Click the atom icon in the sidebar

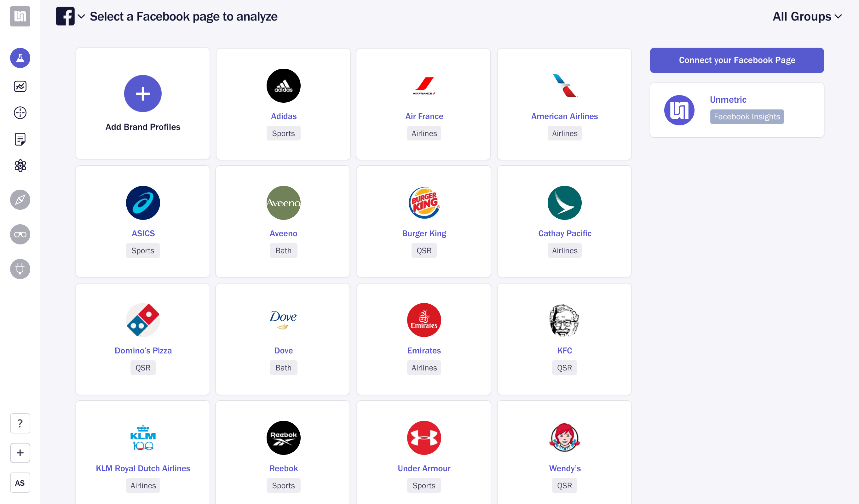[20, 166]
